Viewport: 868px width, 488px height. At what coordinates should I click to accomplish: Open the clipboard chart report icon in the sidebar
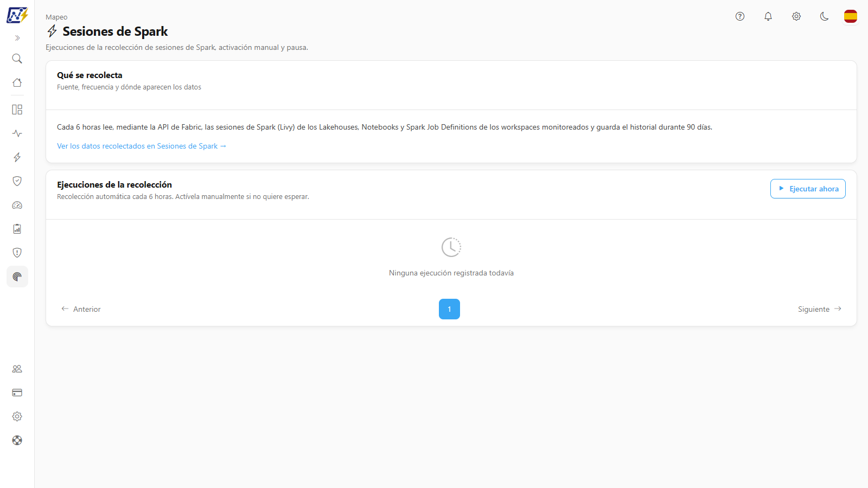tap(17, 229)
